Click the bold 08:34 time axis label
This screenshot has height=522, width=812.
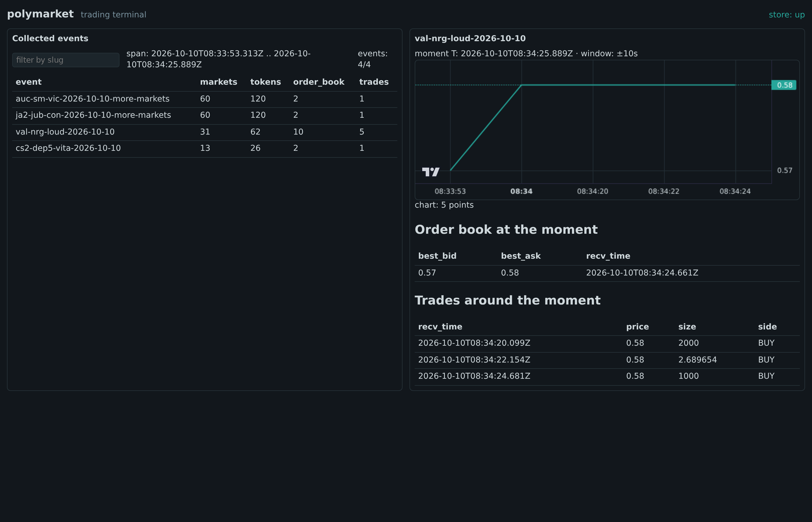coord(521,191)
